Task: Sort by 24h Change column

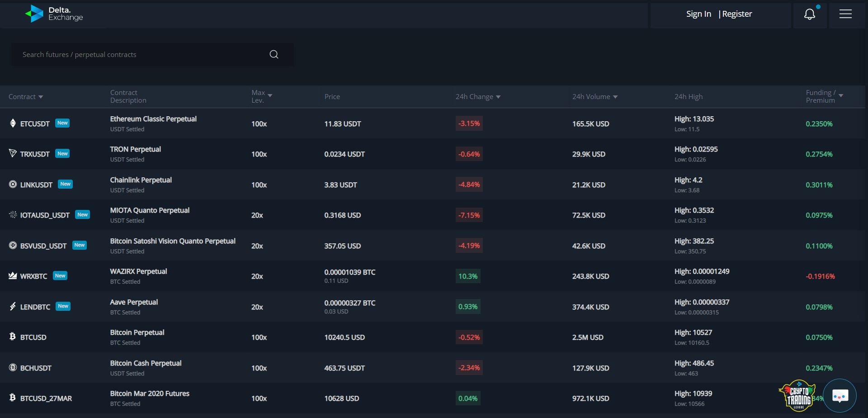Action: pyautogui.click(x=478, y=97)
